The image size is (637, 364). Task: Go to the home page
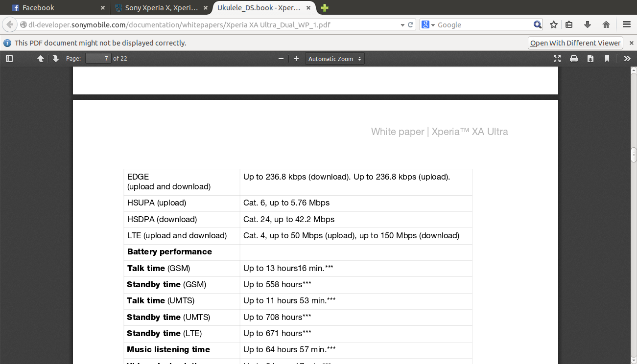(606, 25)
